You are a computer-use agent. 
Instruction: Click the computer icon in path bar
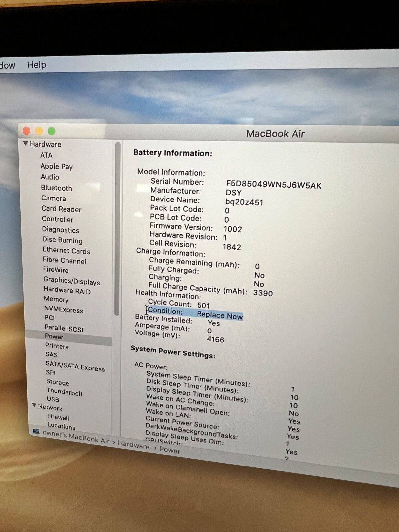click(36, 432)
